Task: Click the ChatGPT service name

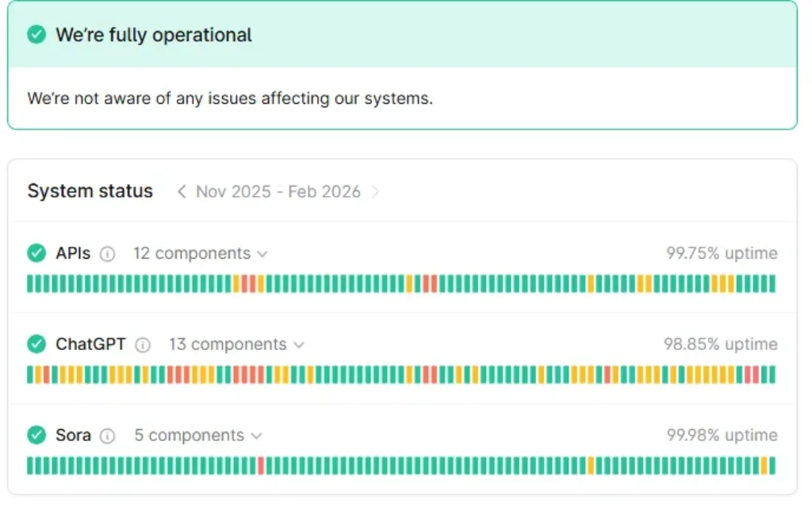Action: pos(90,345)
